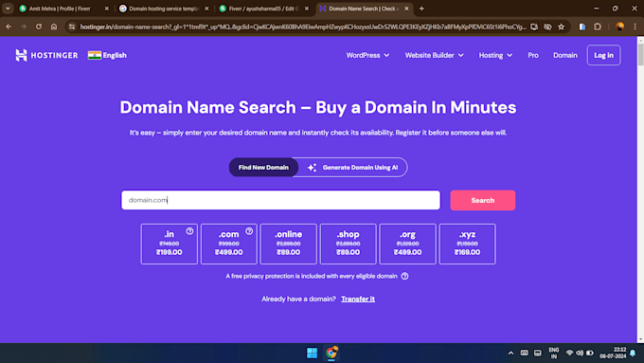Open the taskbar clock and date

tap(613, 353)
